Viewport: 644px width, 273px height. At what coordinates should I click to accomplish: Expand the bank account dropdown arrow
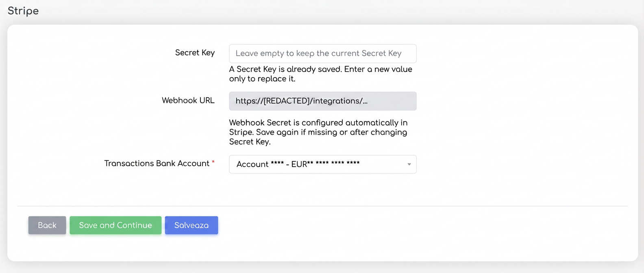coord(409,164)
